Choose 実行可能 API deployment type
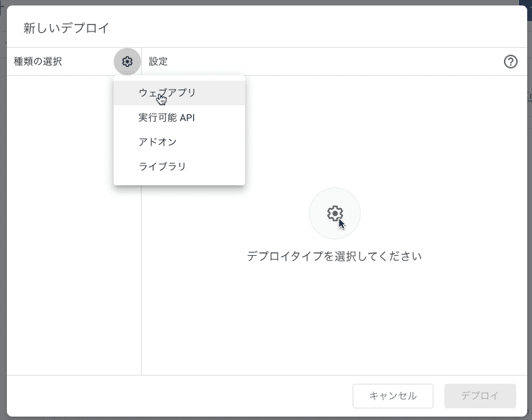 (179, 118)
